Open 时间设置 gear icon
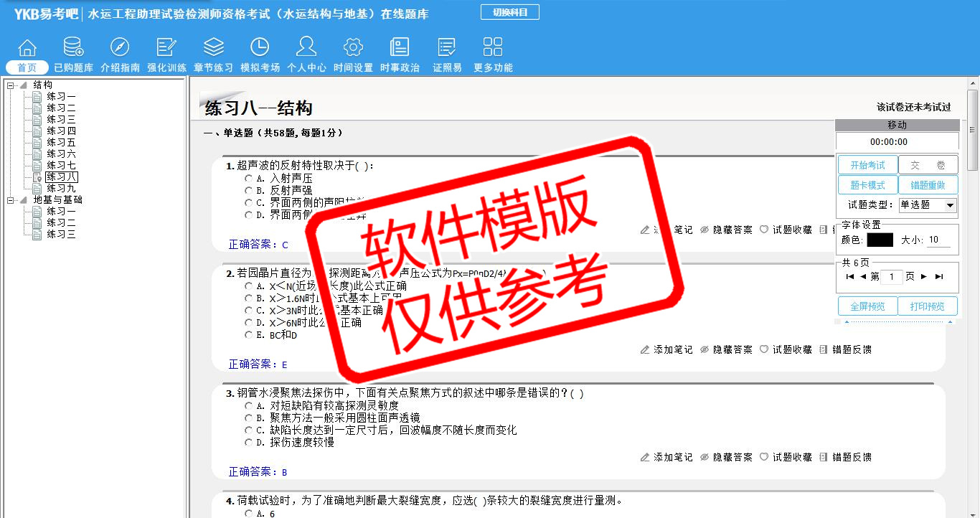This screenshot has width=980, height=518. (353, 48)
